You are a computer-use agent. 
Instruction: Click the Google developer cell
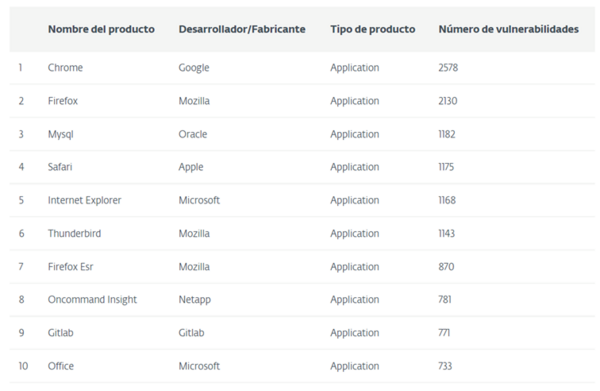194,68
